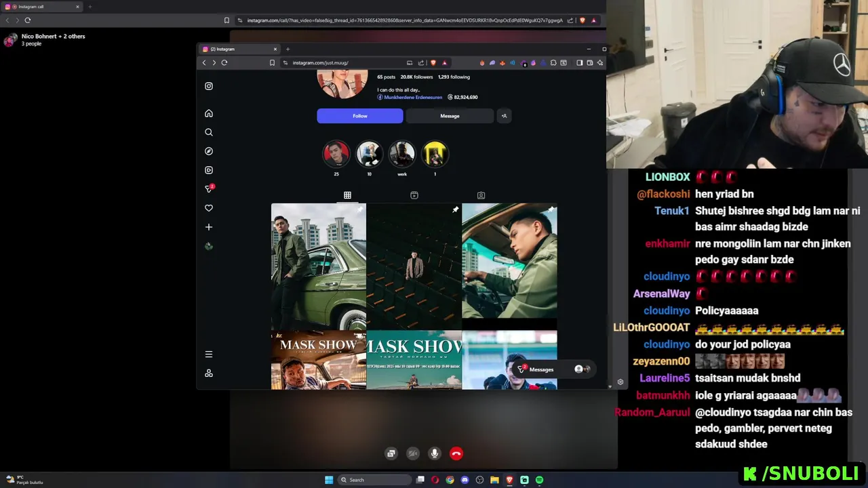Open own profile avatar in Instagram sidebar

click(209, 246)
